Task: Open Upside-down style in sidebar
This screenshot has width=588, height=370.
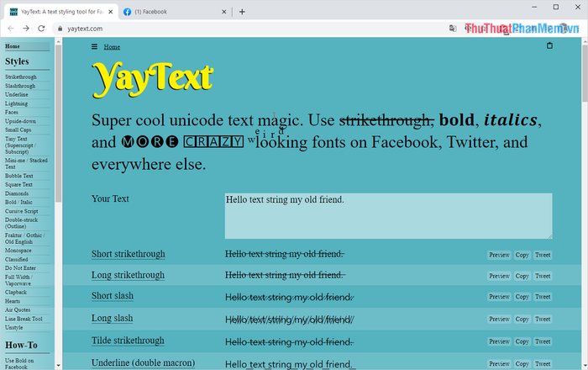Action: pos(21,121)
